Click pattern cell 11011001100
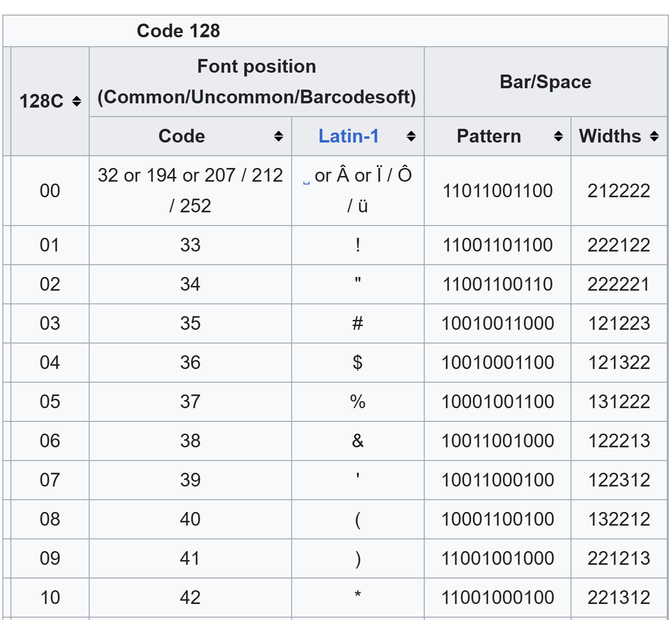 click(x=497, y=191)
